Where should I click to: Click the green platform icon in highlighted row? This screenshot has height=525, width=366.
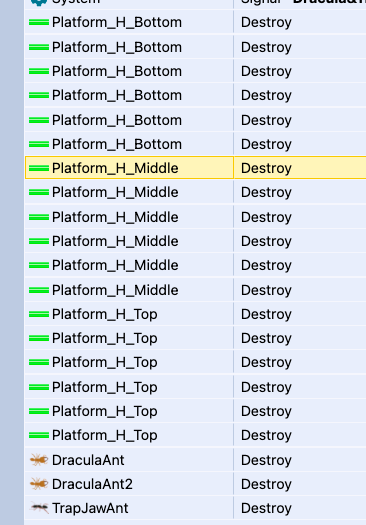pyautogui.click(x=39, y=168)
